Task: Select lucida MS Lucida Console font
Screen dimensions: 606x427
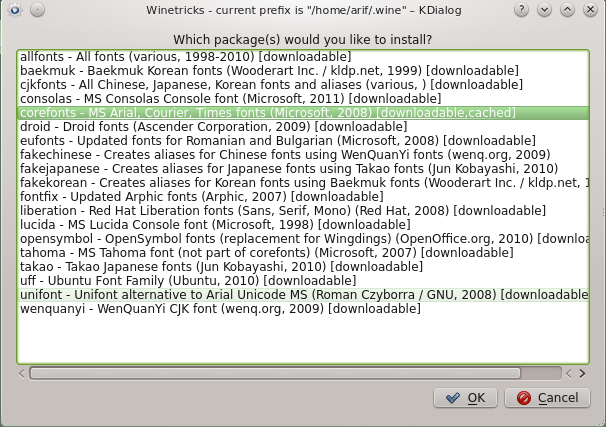Action: [x=303, y=225]
